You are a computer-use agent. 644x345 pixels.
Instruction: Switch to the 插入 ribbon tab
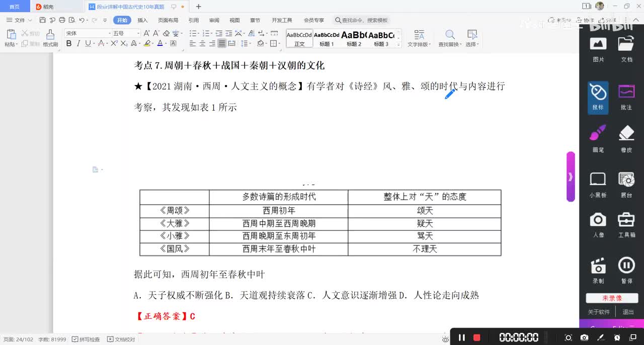(x=142, y=20)
